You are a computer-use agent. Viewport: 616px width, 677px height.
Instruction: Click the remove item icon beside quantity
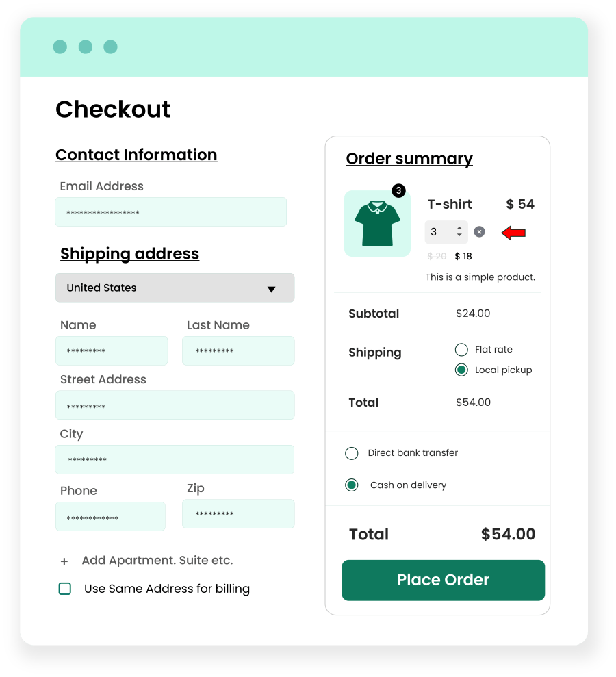[479, 232]
